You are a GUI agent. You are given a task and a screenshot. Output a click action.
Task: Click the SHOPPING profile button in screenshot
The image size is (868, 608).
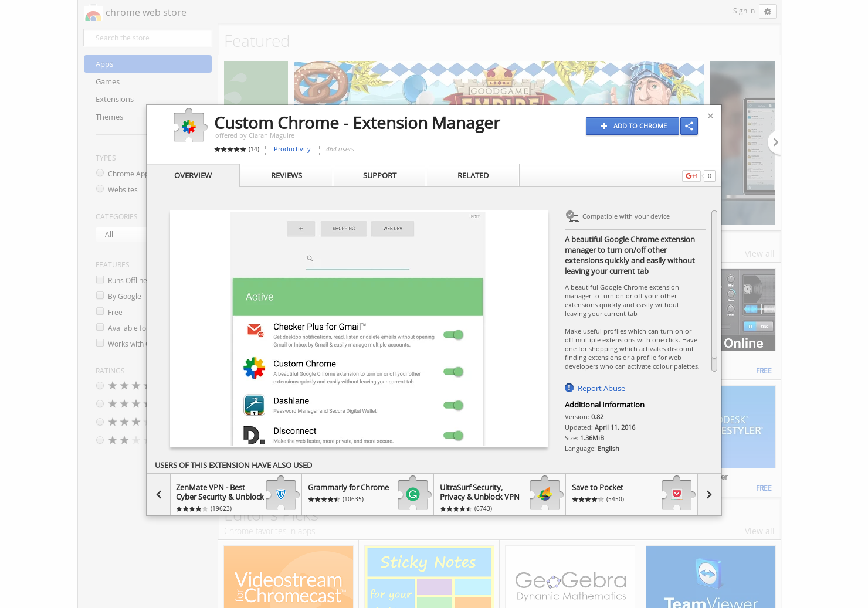tap(344, 229)
